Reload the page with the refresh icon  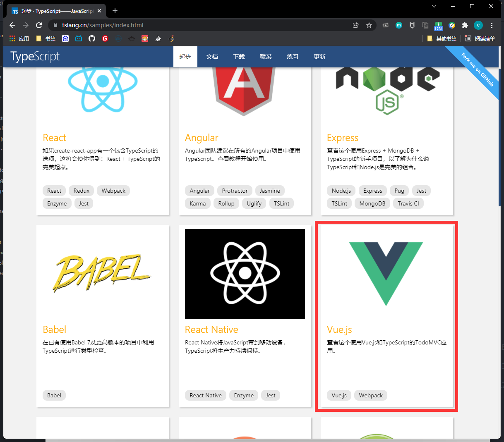pos(39,25)
